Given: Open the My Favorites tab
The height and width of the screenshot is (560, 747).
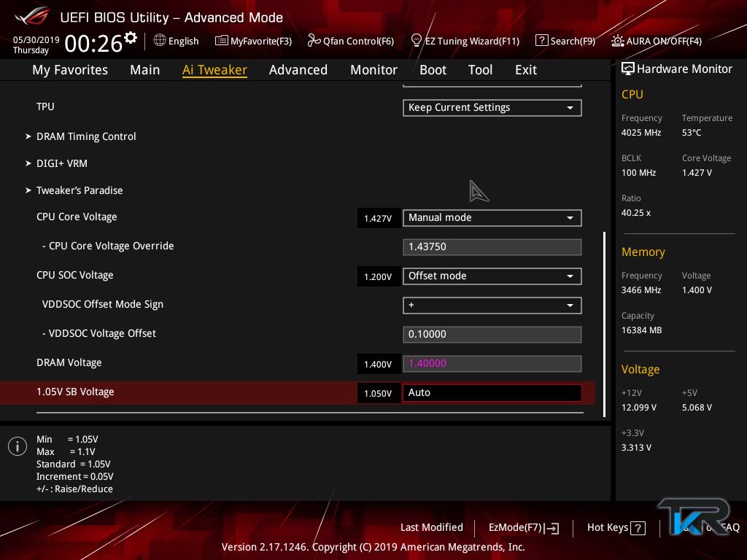Looking at the screenshot, I should point(70,70).
